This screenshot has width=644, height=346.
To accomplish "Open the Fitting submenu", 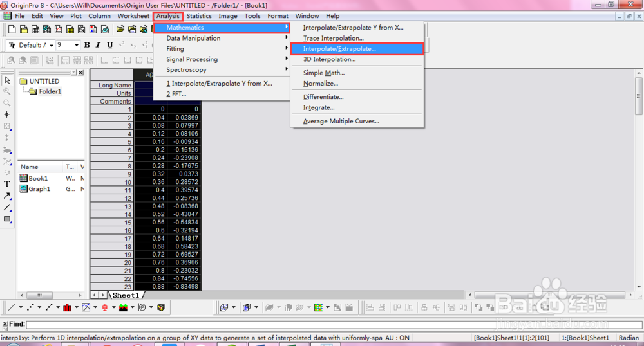I will 222,49.
